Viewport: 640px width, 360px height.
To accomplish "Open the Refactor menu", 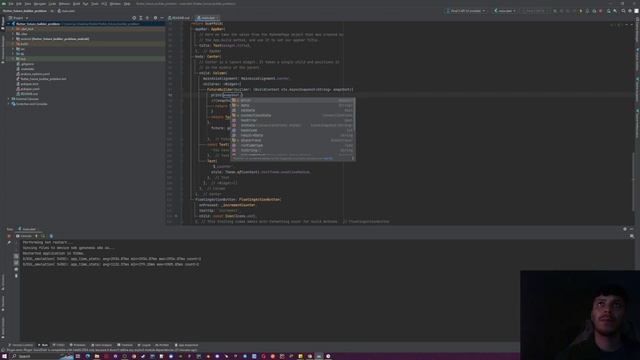I will (x=64, y=4).
